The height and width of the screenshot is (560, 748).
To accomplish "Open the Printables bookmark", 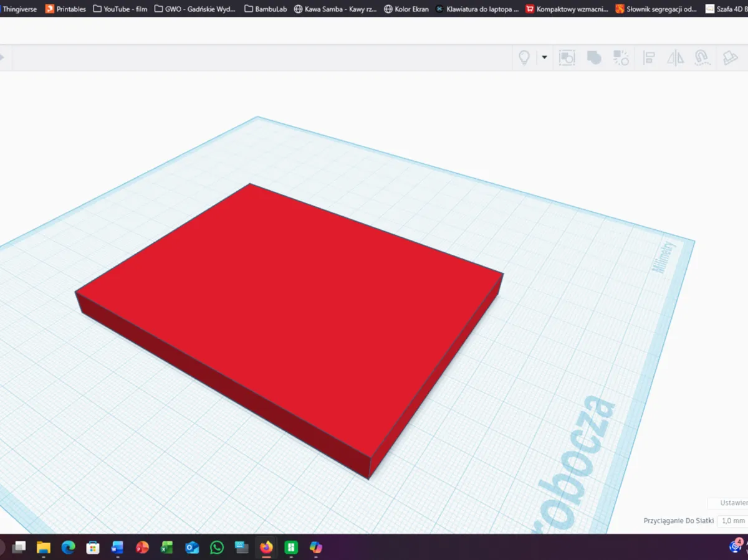I will [x=65, y=9].
